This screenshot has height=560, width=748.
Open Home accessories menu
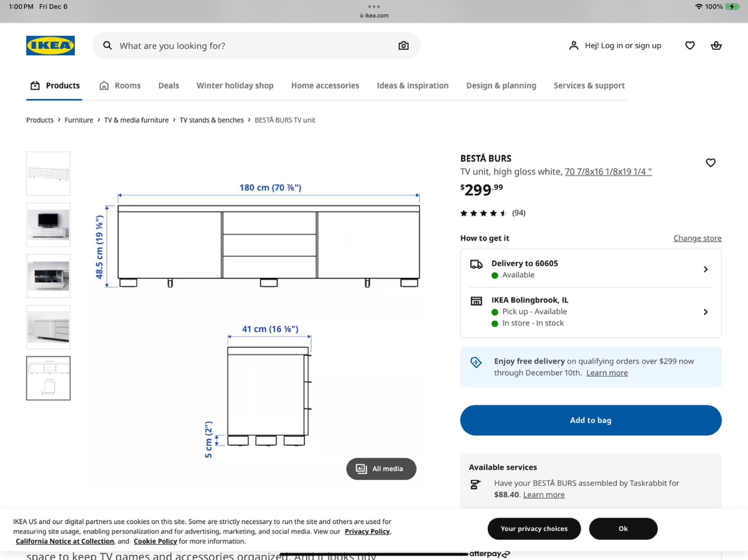(325, 86)
